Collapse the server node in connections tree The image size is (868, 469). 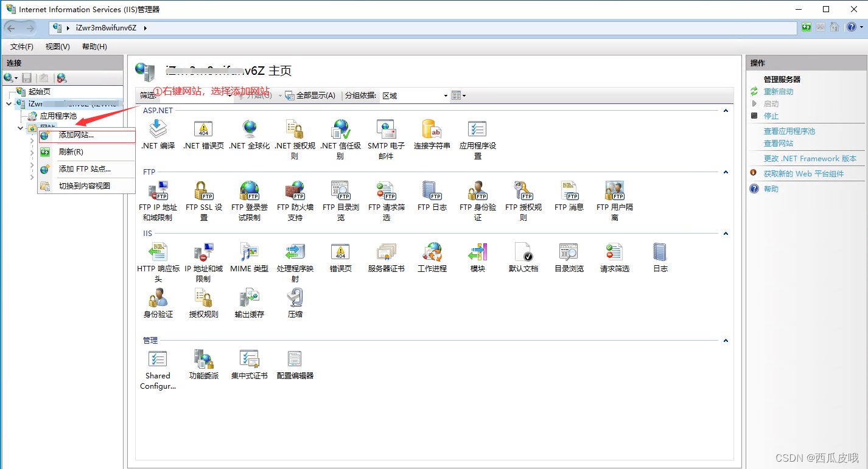point(9,104)
